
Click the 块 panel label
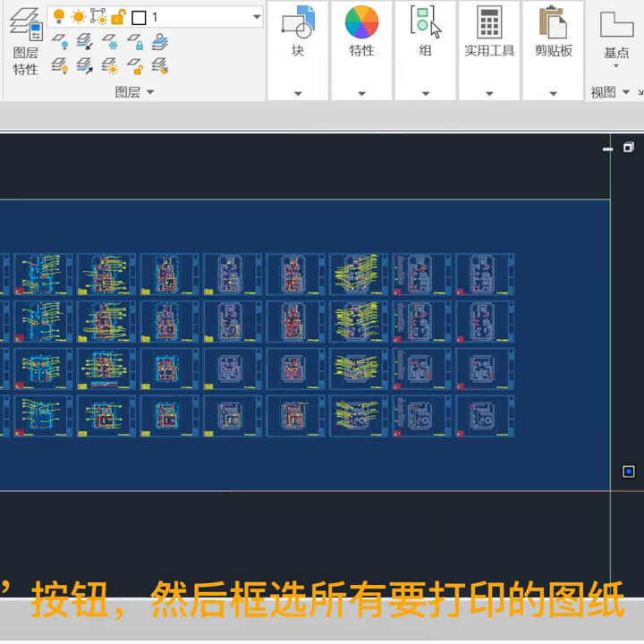pyautogui.click(x=298, y=50)
